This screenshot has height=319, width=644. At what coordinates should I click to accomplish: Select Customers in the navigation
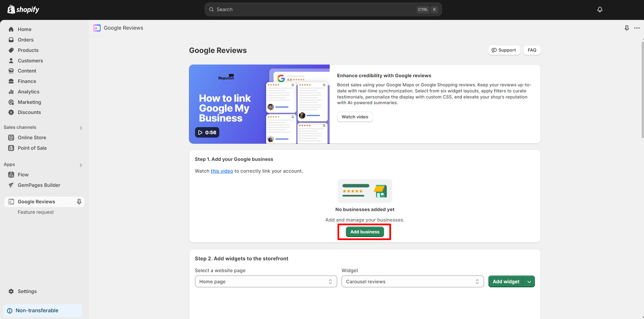(30, 60)
